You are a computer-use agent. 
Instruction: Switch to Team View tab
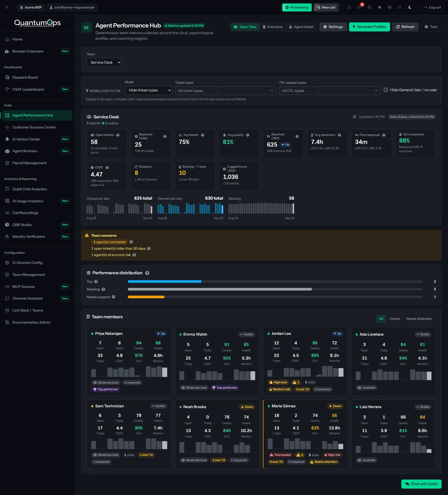pos(245,27)
